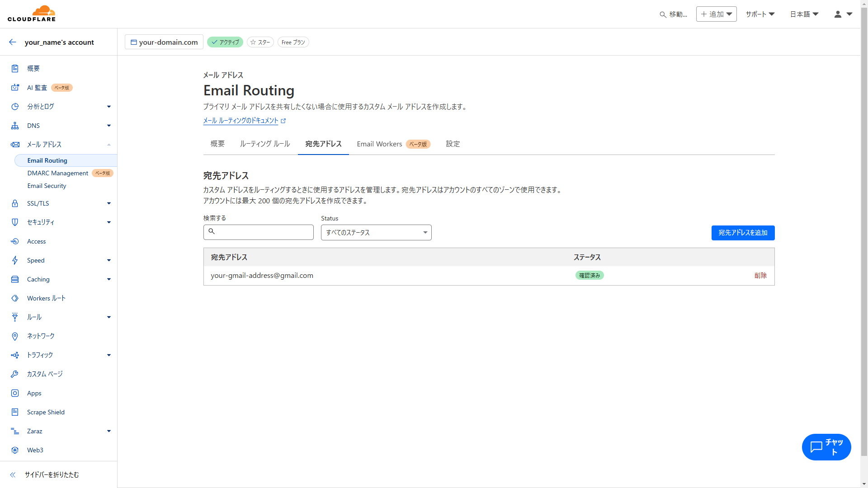Click the Scrape Shield sidebar icon

click(x=15, y=412)
